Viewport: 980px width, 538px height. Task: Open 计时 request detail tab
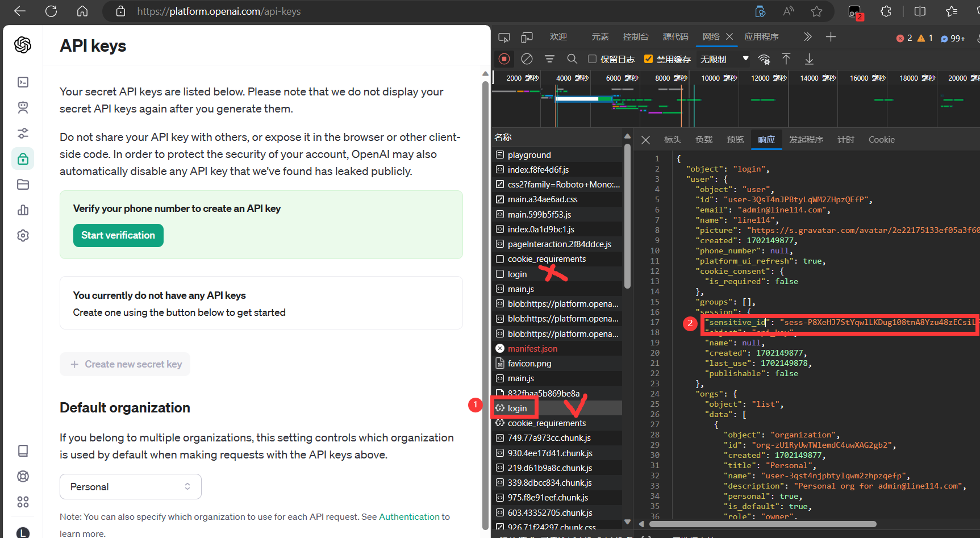coord(846,140)
